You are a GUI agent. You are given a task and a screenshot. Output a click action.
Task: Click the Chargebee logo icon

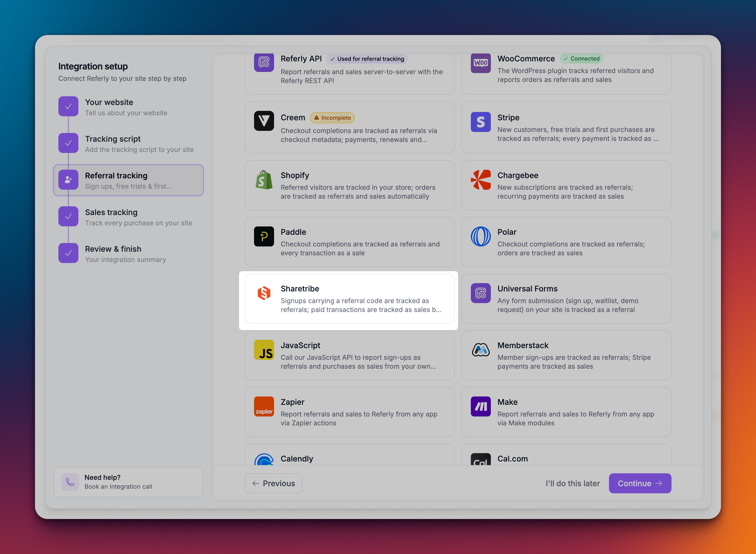pos(480,179)
